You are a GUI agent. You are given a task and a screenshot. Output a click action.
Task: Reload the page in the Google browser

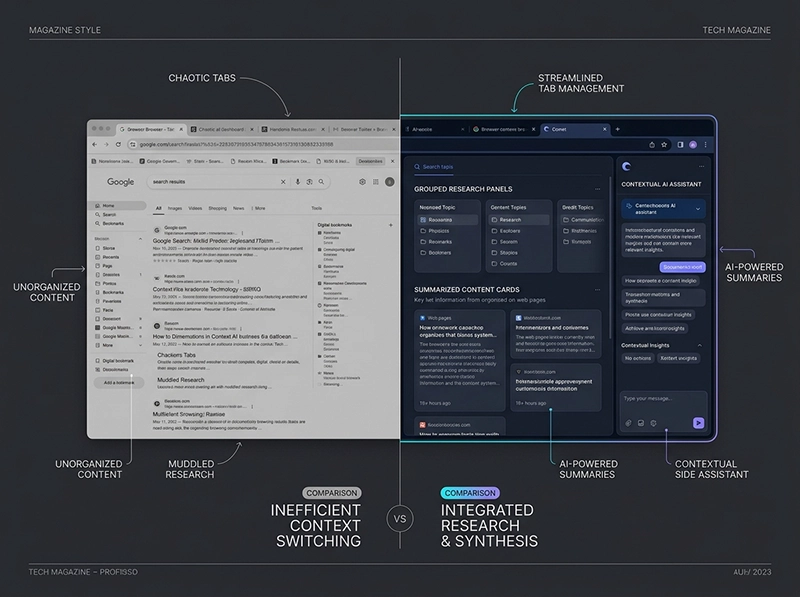tap(118, 144)
